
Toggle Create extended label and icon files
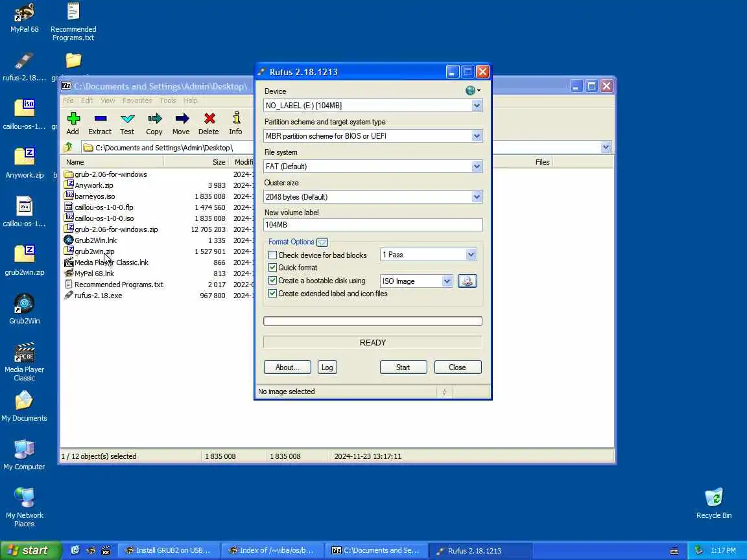(x=272, y=294)
